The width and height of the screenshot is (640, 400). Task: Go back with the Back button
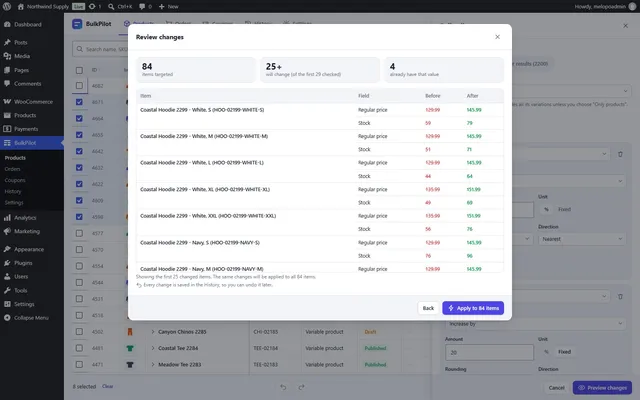(x=428, y=308)
